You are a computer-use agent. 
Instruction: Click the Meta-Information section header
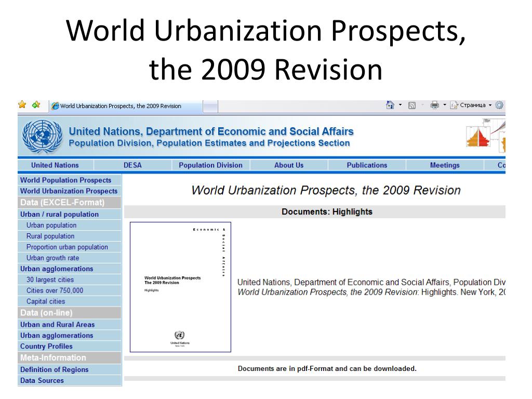[70, 357]
